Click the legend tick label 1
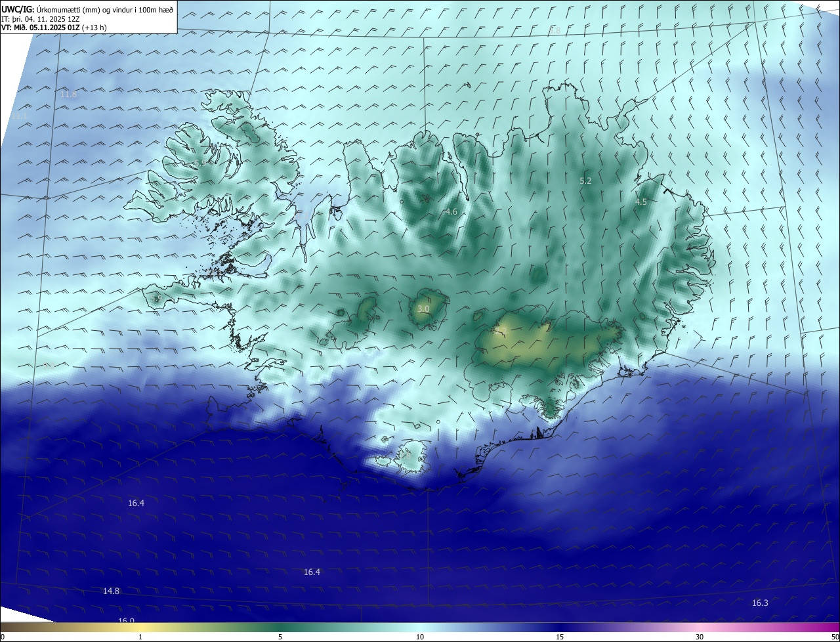Screen dimensions: 840x642 coord(140,637)
